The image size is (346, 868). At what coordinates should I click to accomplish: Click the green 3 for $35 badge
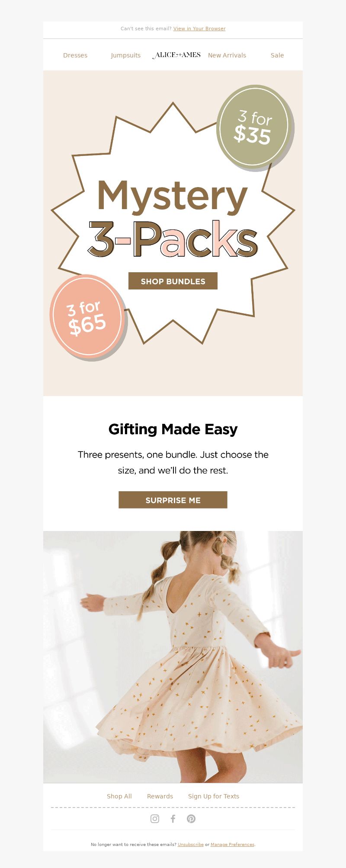coord(254,127)
